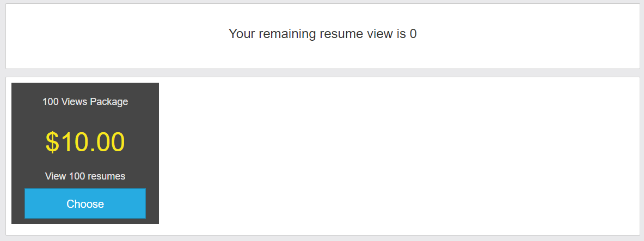This screenshot has width=644, height=241.
Task: Click the '100 Views Package' title
Action: tap(85, 102)
